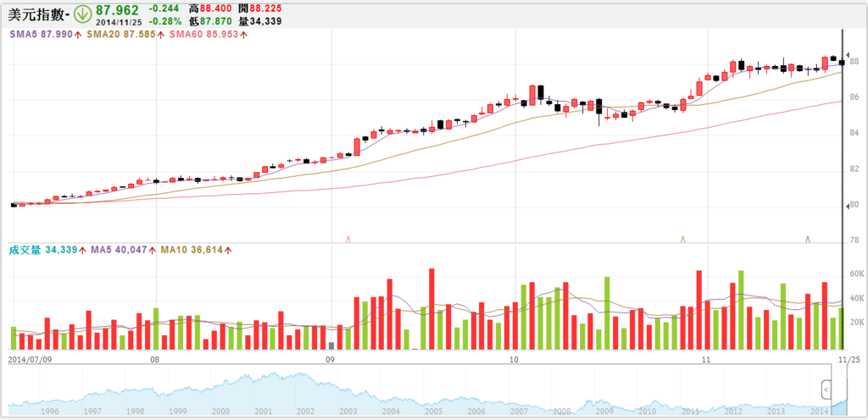Click the up arrow beside SMA20 87.585
Image resolution: width=868 pixels, height=420 pixels.
coord(160,34)
